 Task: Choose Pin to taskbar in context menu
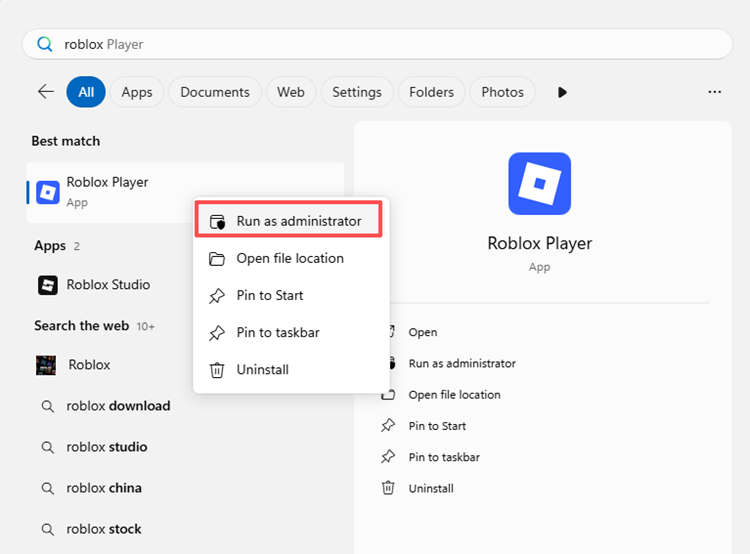291,332
